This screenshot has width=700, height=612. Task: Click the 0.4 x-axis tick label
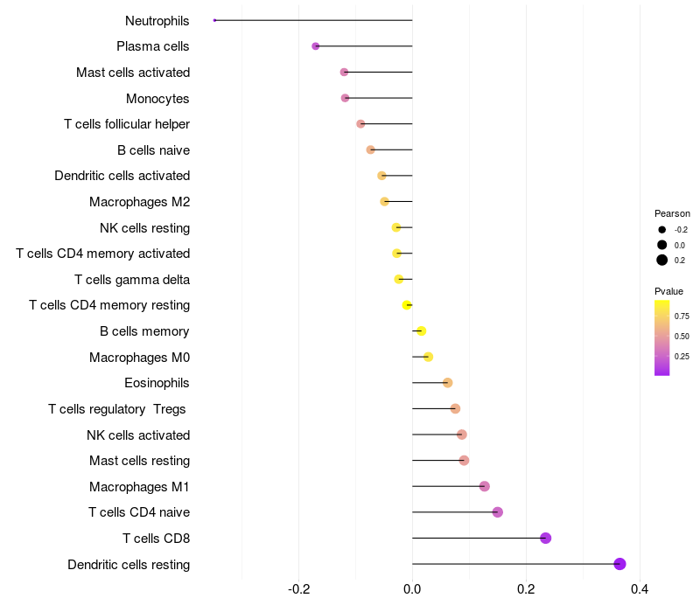640,589
